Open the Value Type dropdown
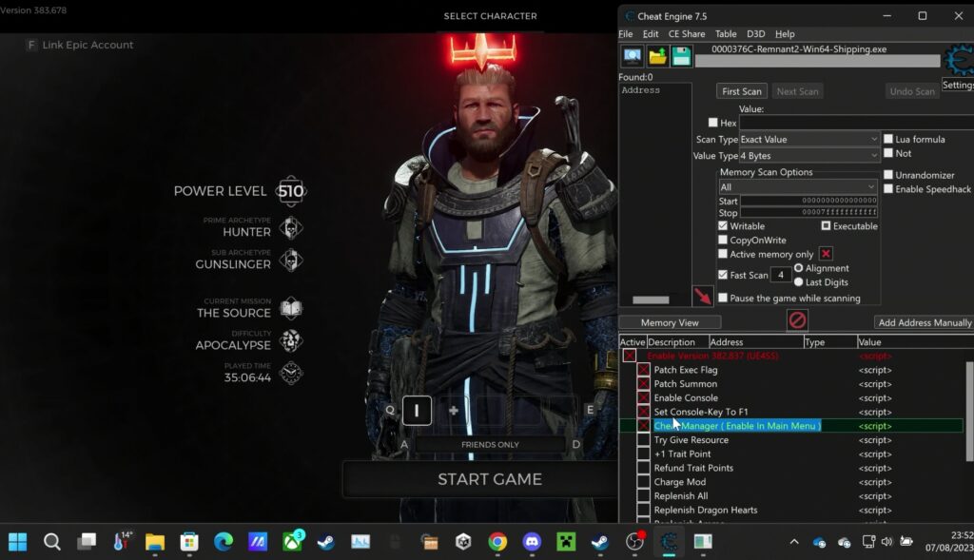Image resolution: width=974 pixels, height=560 pixels. pos(808,155)
